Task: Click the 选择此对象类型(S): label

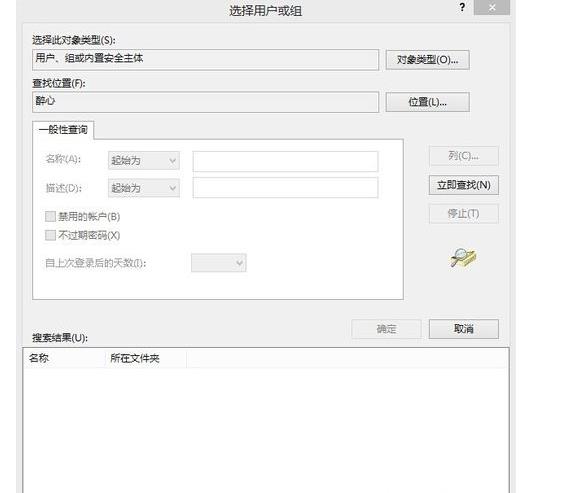Action: pyautogui.click(x=74, y=40)
